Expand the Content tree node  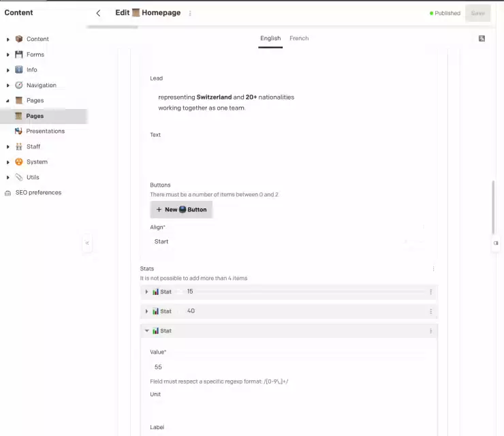point(8,40)
